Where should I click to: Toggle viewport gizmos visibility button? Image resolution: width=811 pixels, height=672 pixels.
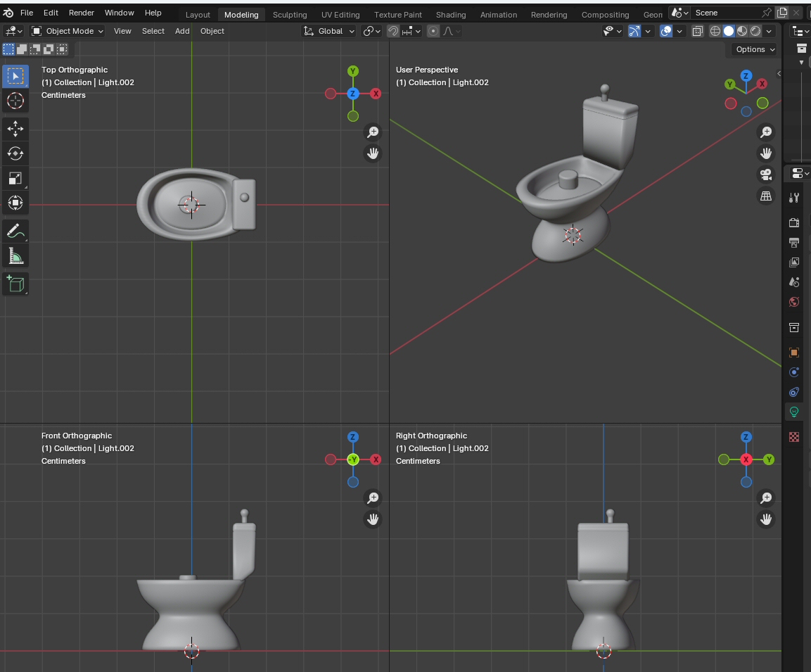click(634, 31)
